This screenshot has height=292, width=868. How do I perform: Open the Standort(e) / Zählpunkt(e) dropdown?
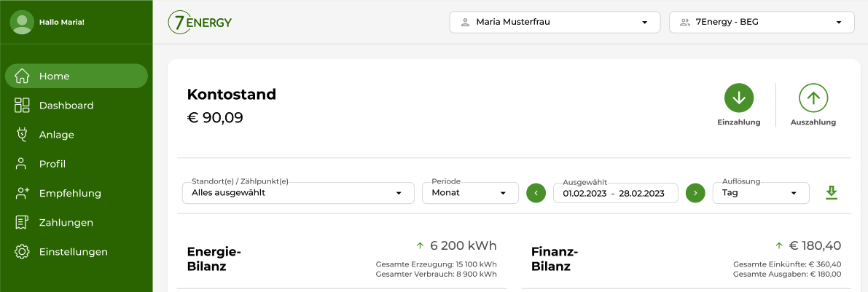point(298,193)
